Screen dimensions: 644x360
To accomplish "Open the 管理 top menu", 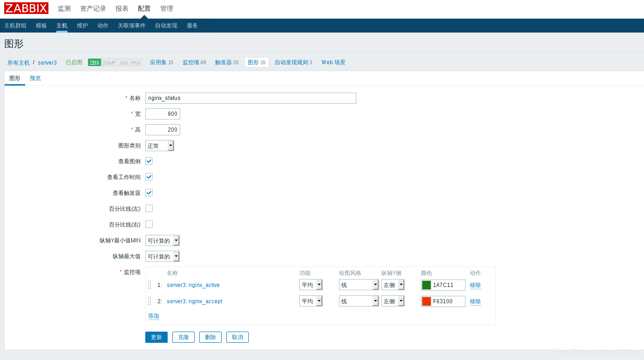I will pyautogui.click(x=167, y=8).
